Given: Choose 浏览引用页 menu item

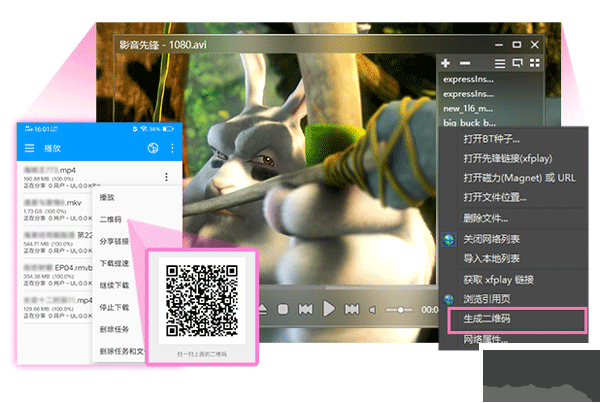Looking at the screenshot, I should point(487,299).
